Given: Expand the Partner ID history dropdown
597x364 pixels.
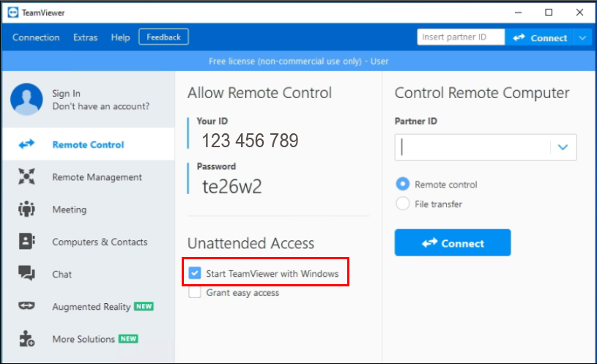Looking at the screenshot, I should pos(563,147).
